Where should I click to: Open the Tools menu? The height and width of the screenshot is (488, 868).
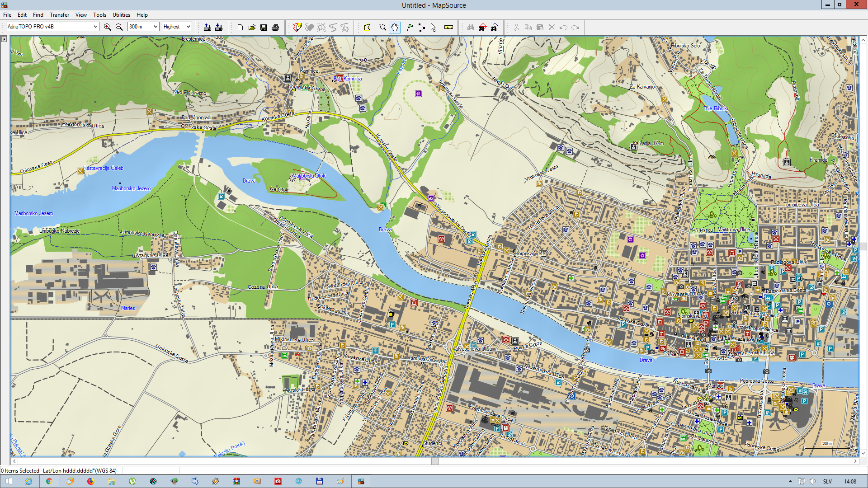(100, 15)
